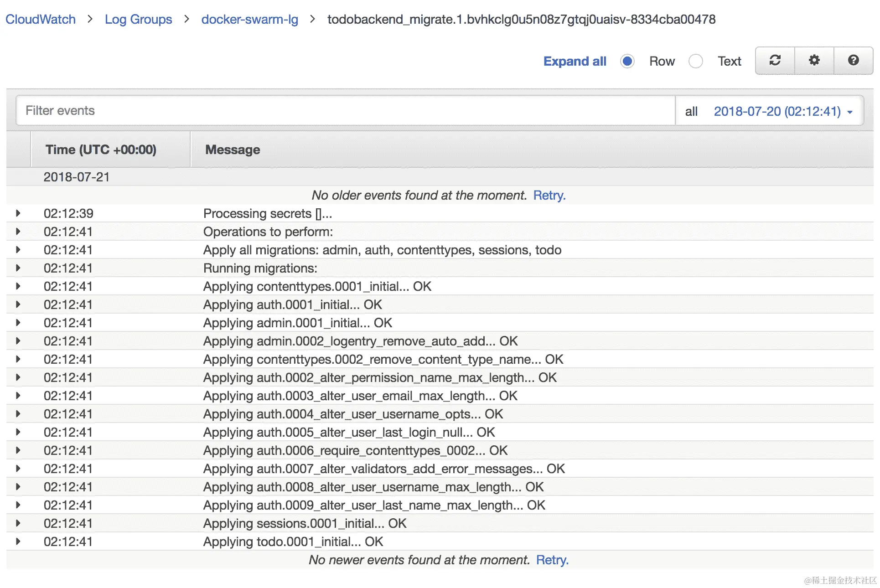The image size is (880, 588).
Task: Expand the Applying todo.0001_initial row
Action: 18,542
